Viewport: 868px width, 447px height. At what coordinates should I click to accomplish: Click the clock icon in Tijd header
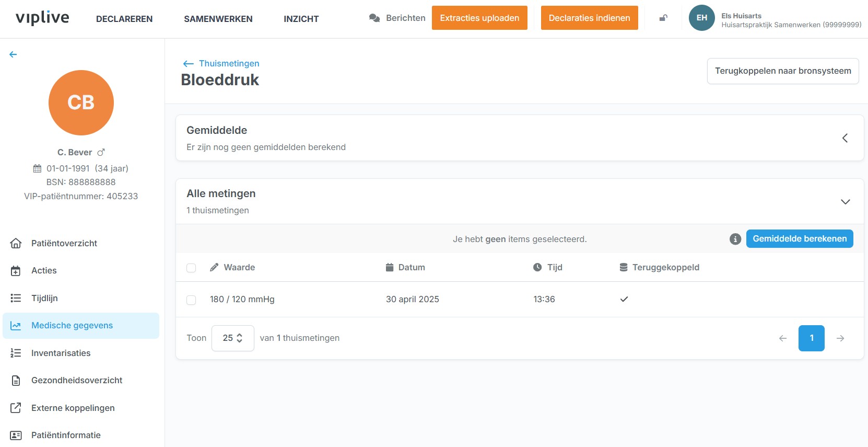click(537, 267)
